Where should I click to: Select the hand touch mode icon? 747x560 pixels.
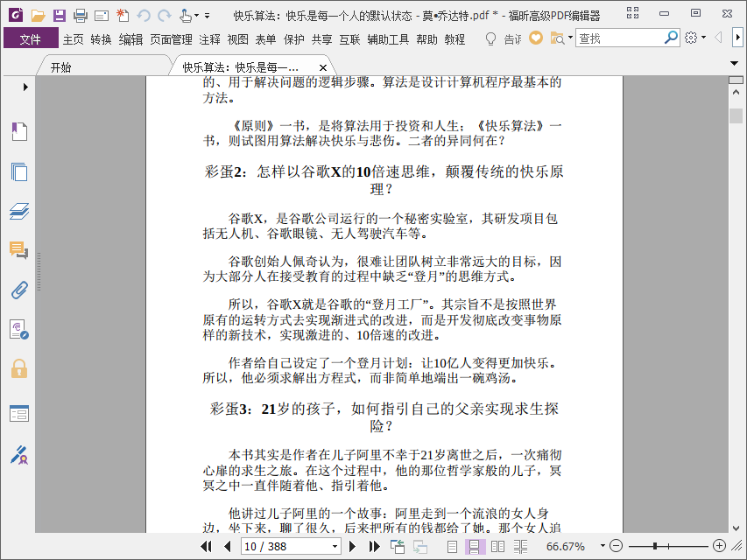click(x=186, y=16)
